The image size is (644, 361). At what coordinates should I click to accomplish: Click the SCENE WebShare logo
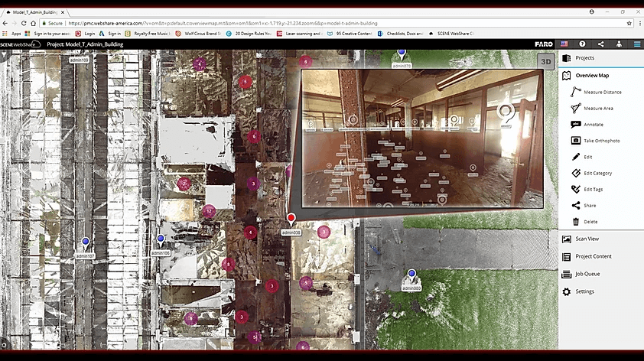tap(21, 44)
